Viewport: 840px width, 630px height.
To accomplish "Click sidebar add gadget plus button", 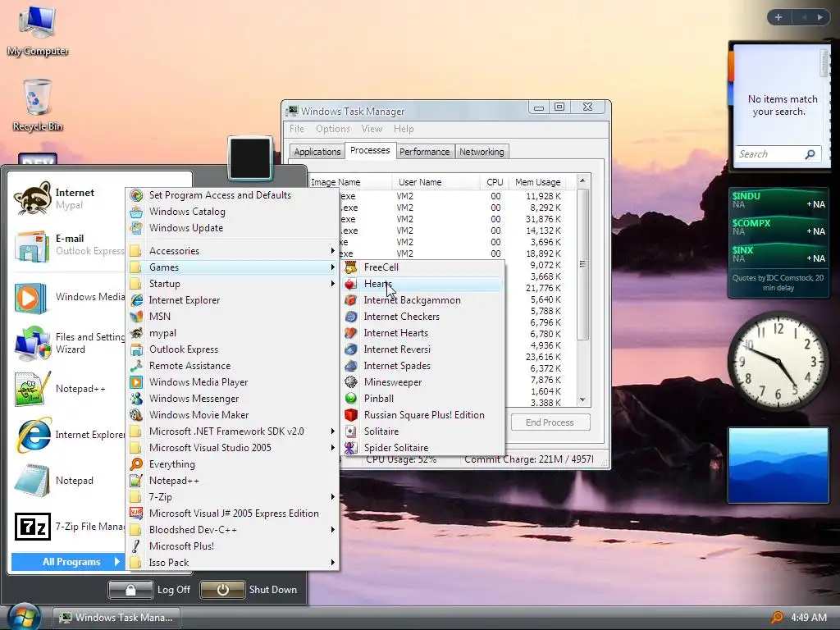I will (778, 17).
